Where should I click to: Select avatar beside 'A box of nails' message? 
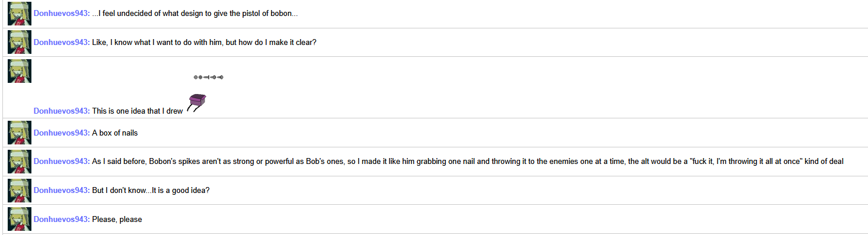point(20,133)
